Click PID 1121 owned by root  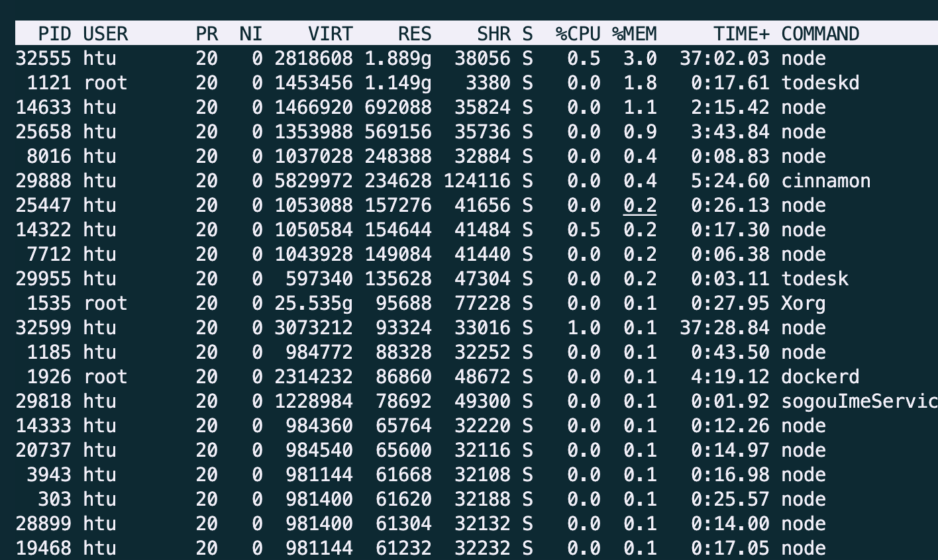click(x=49, y=83)
